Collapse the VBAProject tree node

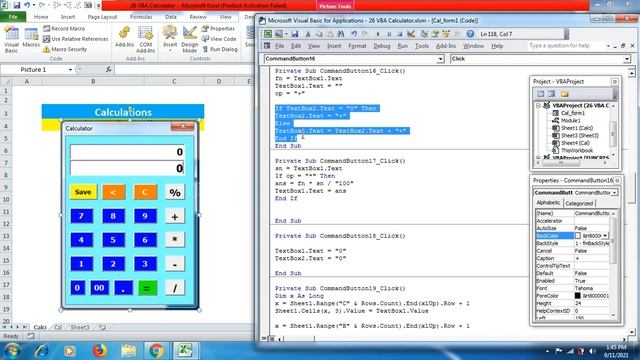coord(538,106)
